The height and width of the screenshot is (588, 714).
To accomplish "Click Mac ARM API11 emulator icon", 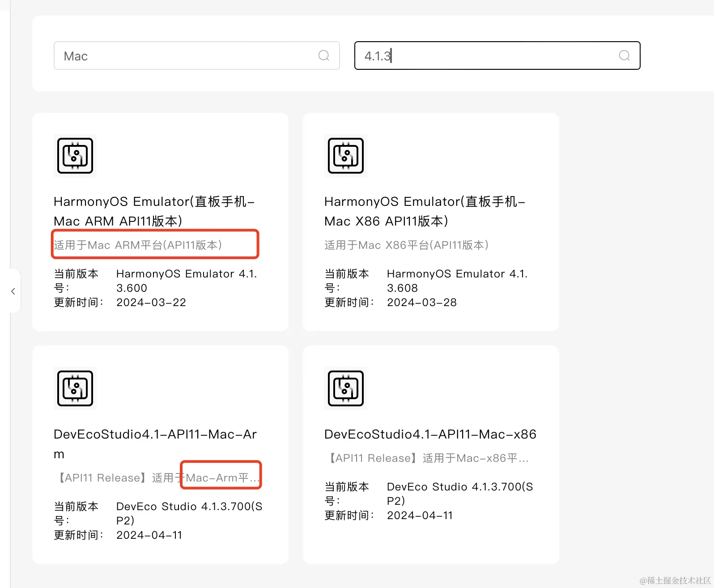I will 75,156.
